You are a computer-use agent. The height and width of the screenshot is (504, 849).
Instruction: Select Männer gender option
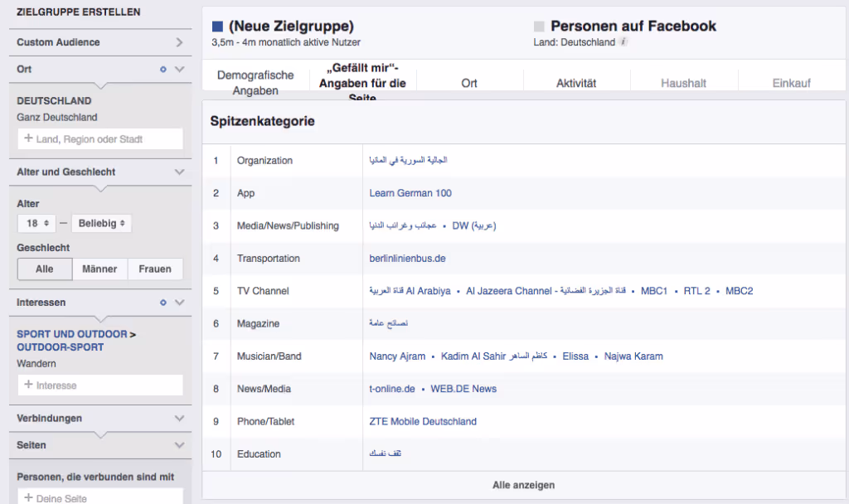(99, 269)
